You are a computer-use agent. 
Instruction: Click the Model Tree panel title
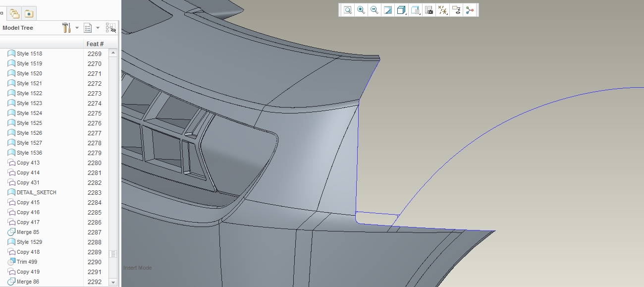(18, 28)
